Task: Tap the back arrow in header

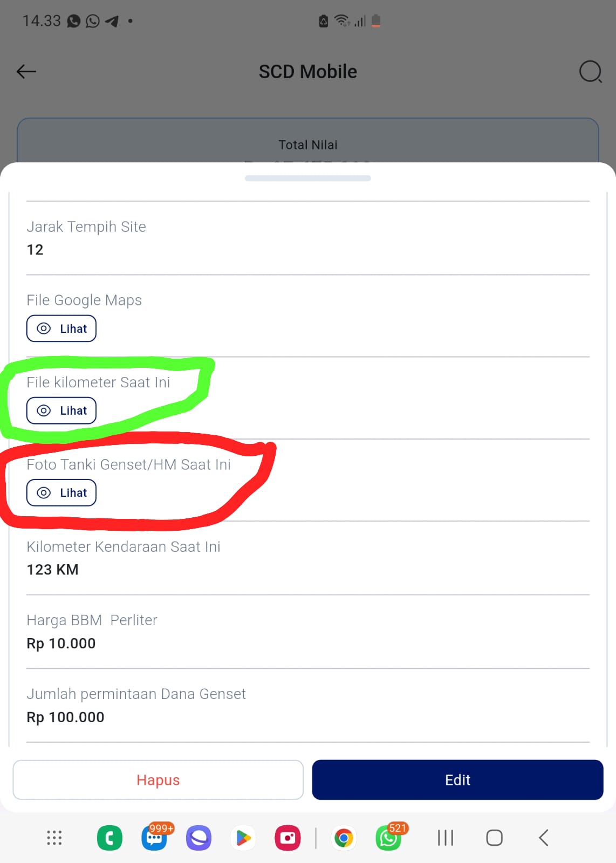Action: click(x=26, y=71)
